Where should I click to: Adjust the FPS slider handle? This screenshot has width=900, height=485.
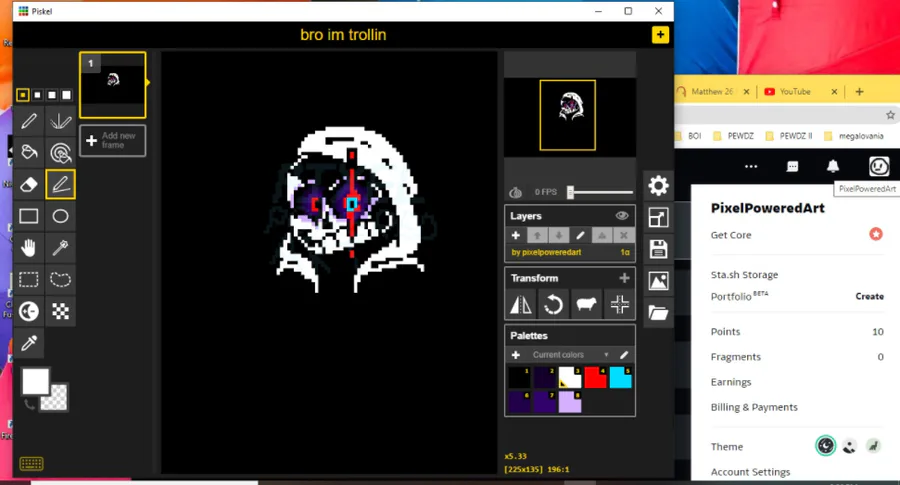tap(571, 192)
